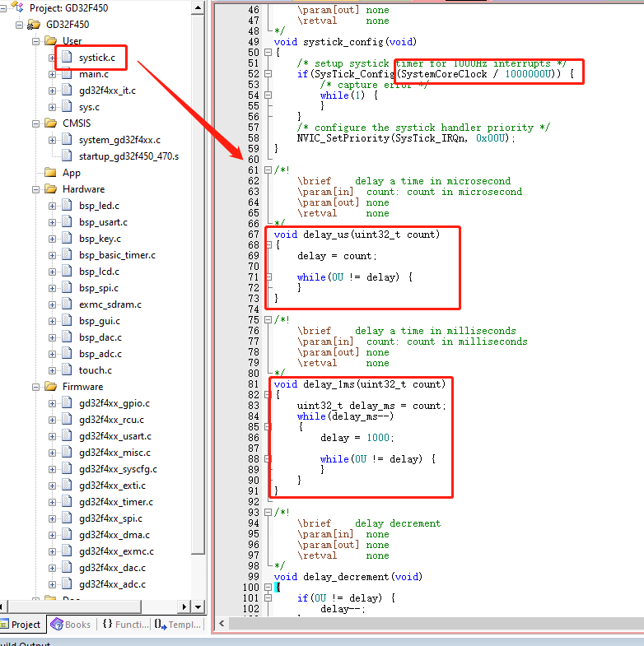
Task: Click the bsp_dac.c file icon
Action: 67,337
